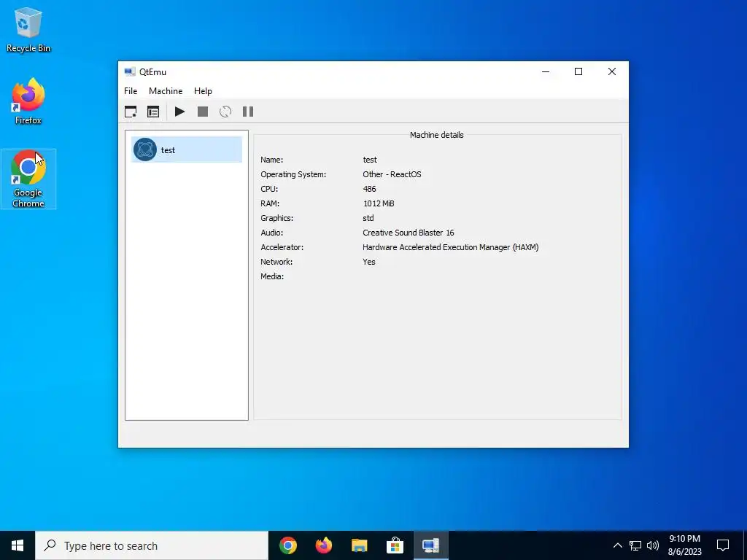Open the clock and date flyout

(684, 545)
